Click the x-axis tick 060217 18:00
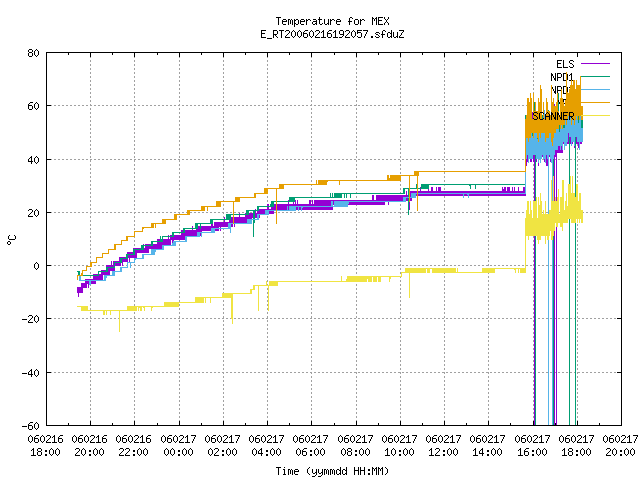 click(x=576, y=445)
